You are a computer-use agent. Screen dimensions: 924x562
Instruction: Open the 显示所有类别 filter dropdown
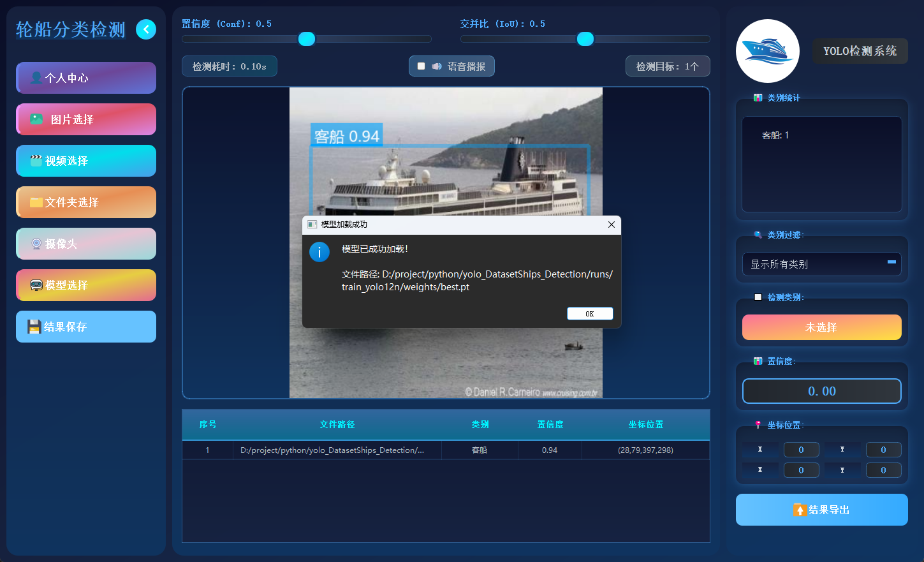coord(822,264)
